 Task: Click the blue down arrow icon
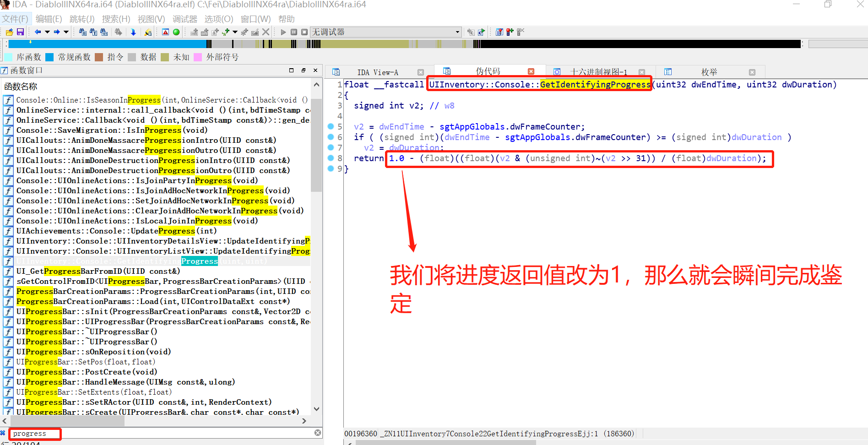[133, 32]
